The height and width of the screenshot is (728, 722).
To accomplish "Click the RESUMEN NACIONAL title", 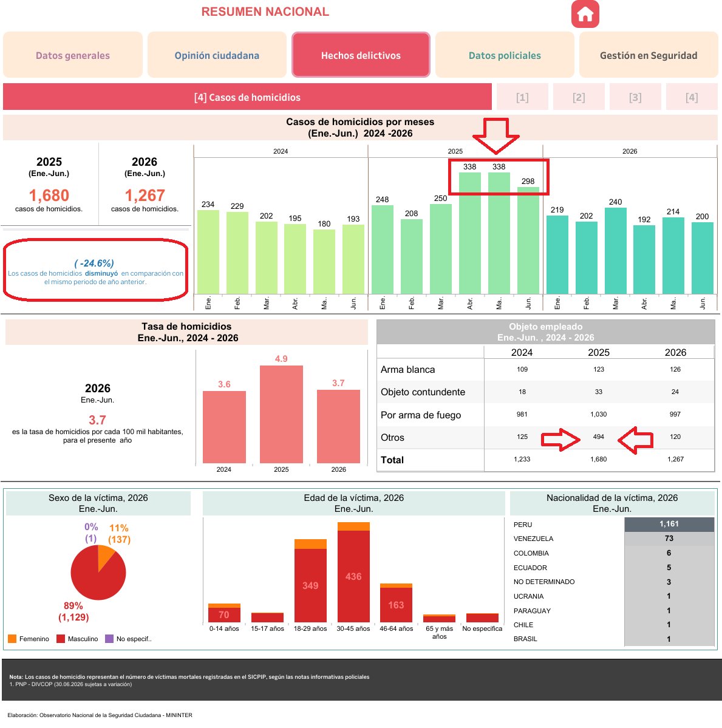I will [x=265, y=12].
